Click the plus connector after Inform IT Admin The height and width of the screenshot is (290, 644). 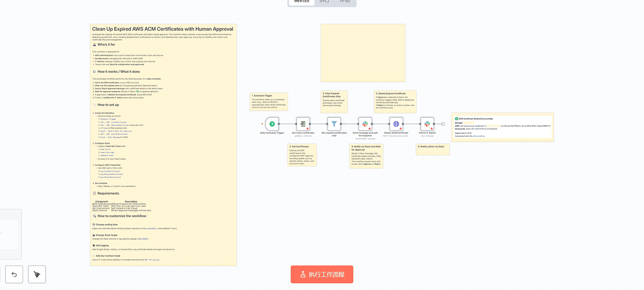[x=443, y=124]
